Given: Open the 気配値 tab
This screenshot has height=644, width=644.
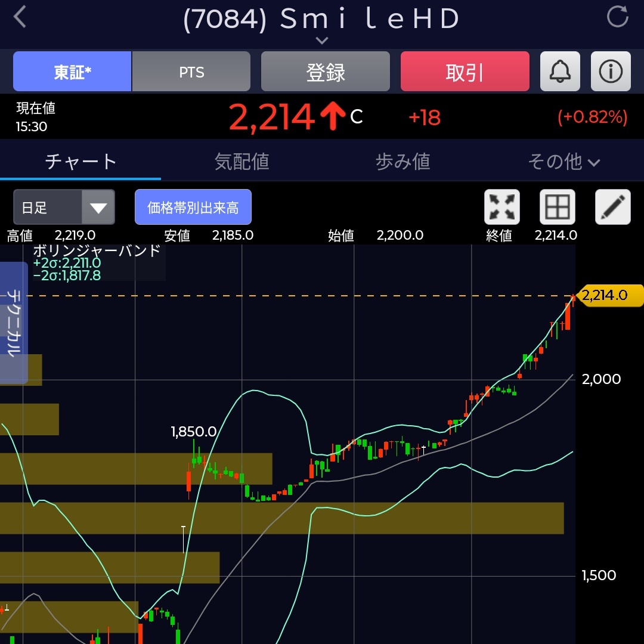Looking at the screenshot, I should (241, 162).
